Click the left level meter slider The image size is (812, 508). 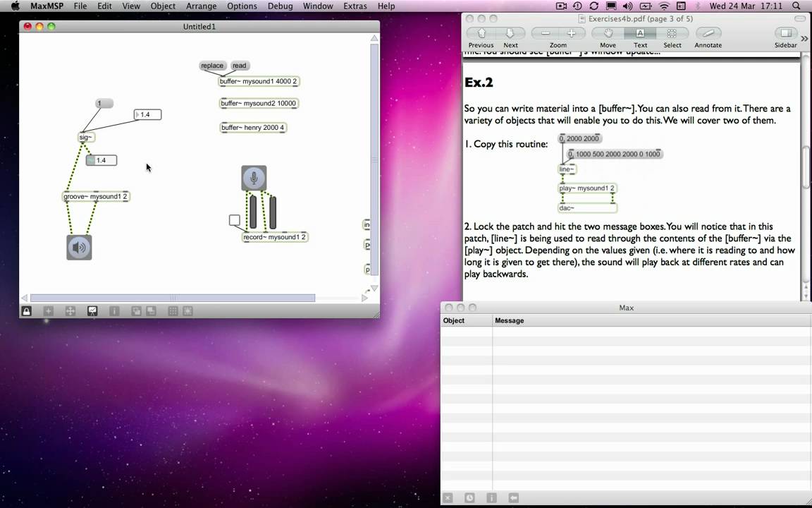tap(253, 212)
